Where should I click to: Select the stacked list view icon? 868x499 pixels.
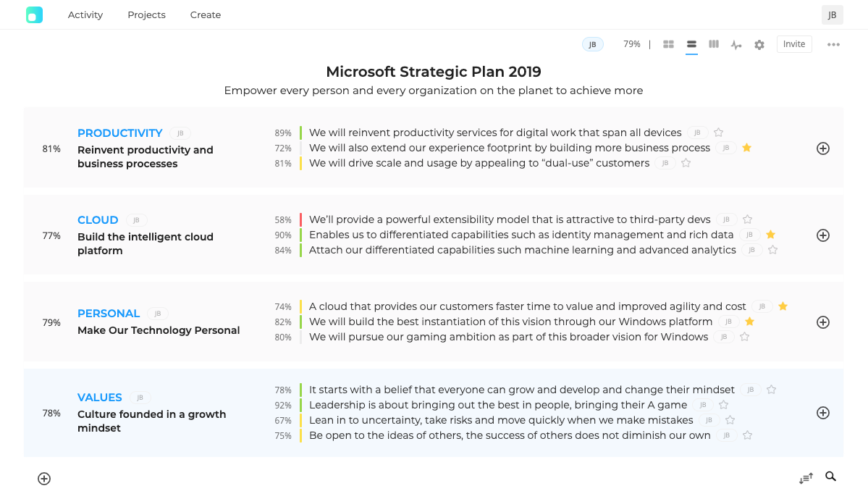coord(691,44)
